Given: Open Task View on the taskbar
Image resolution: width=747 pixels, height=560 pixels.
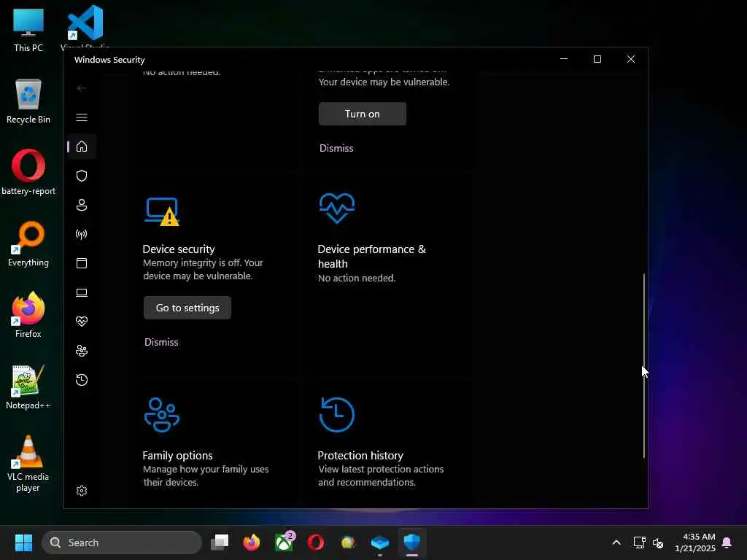Looking at the screenshot, I should click(x=220, y=542).
